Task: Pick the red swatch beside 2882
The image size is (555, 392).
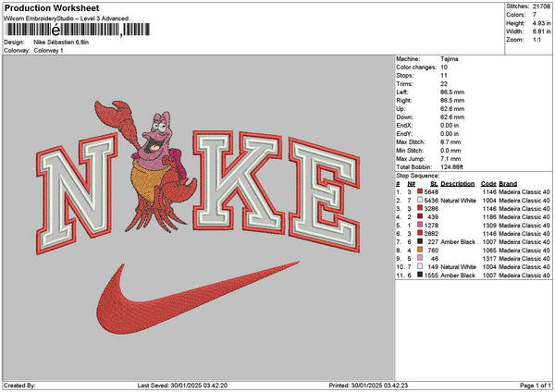Action: point(420,233)
